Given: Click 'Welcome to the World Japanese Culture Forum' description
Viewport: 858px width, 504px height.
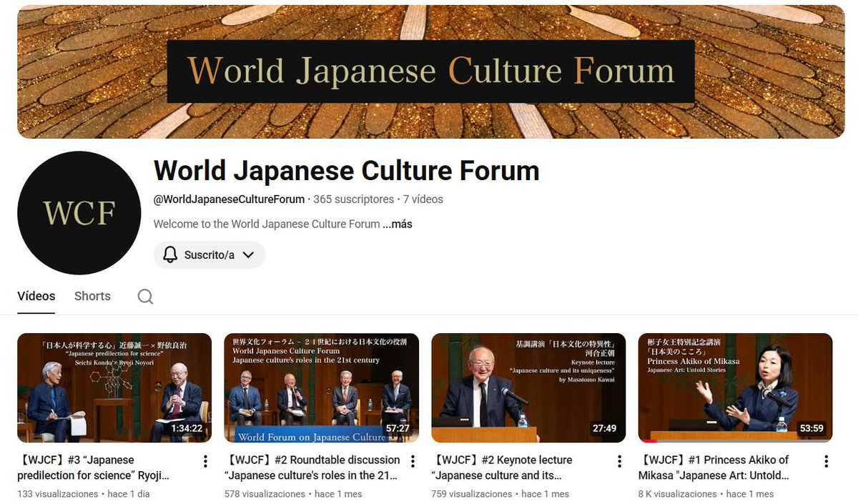Looking at the screenshot, I should [x=267, y=224].
